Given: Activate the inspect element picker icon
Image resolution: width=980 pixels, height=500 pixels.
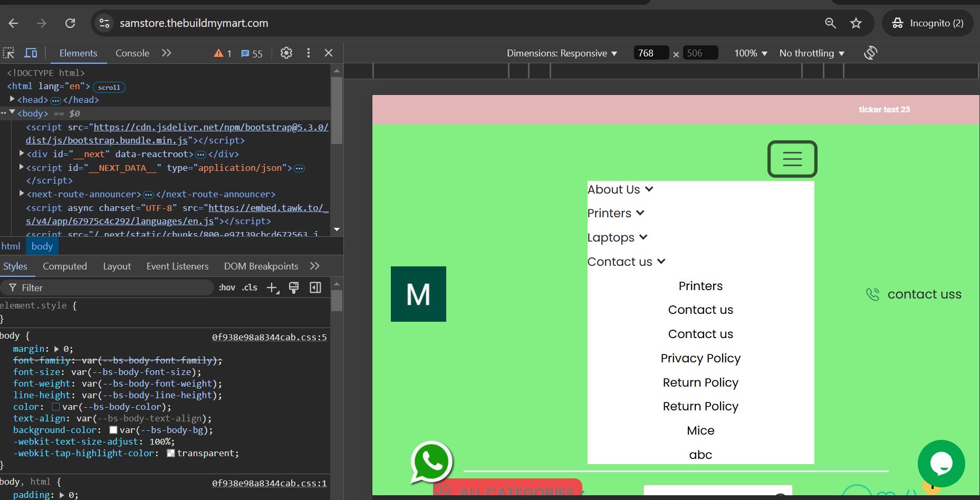Looking at the screenshot, I should pyautogui.click(x=9, y=53).
